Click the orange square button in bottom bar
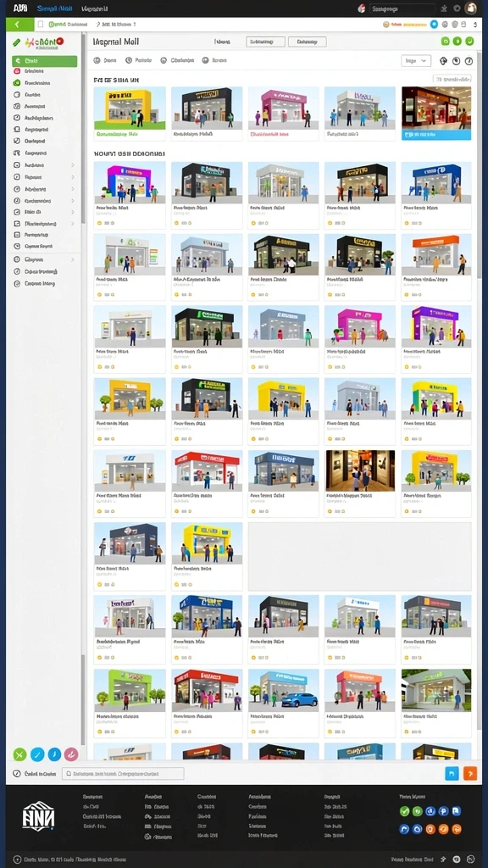This screenshot has width=488, height=868. pyautogui.click(x=469, y=773)
